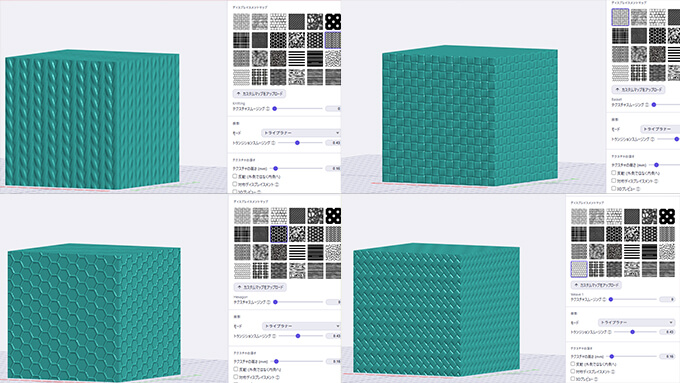The width and height of the screenshot is (680, 383).
Task: Choose horizontal stripes texture beside the hexagon cube
Action: (x=297, y=252)
